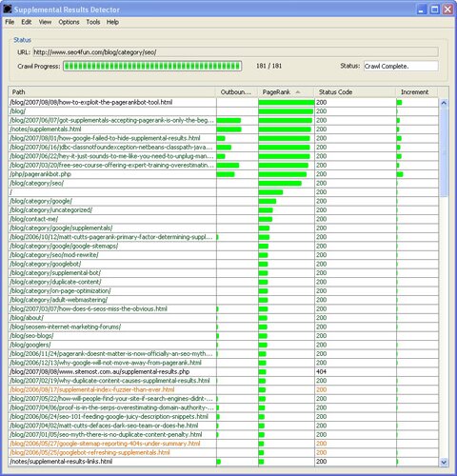This screenshot has height=476, width=457.
Task: Select row /blog/seosem-internet-marketing-forums/
Action: click(x=224, y=327)
